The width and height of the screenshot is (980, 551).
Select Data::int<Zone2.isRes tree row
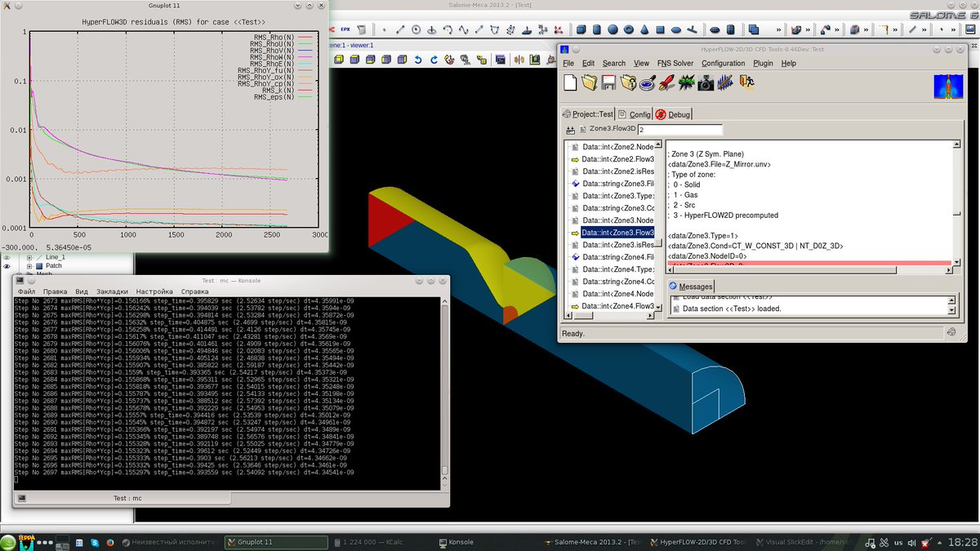(618, 171)
